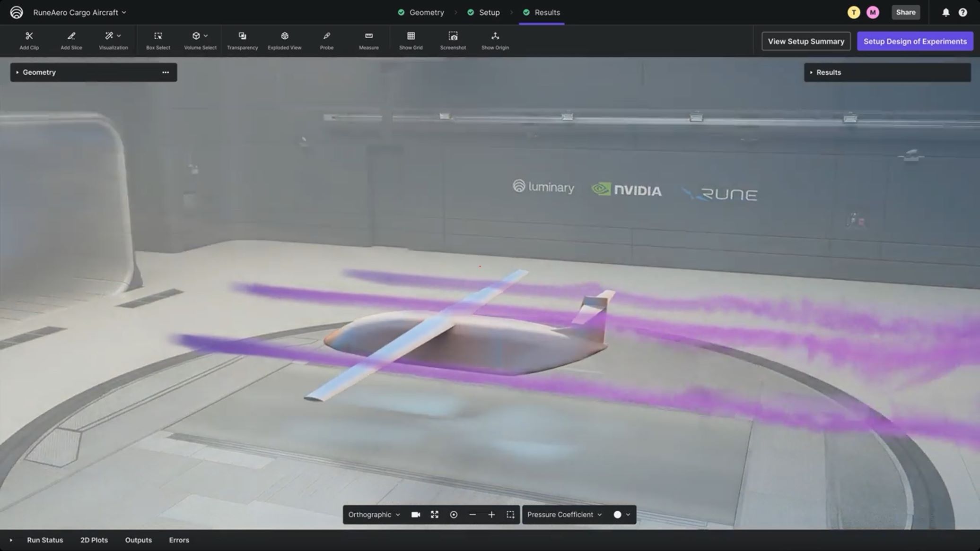Open the Pressure Coefficient field dropdown
Viewport: 980px width, 551px height.
click(x=564, y=515)
